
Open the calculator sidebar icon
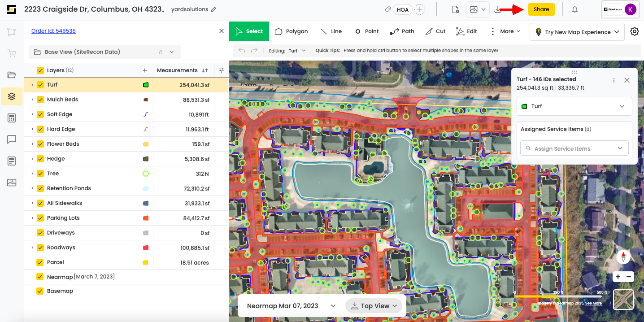[12, 118]
